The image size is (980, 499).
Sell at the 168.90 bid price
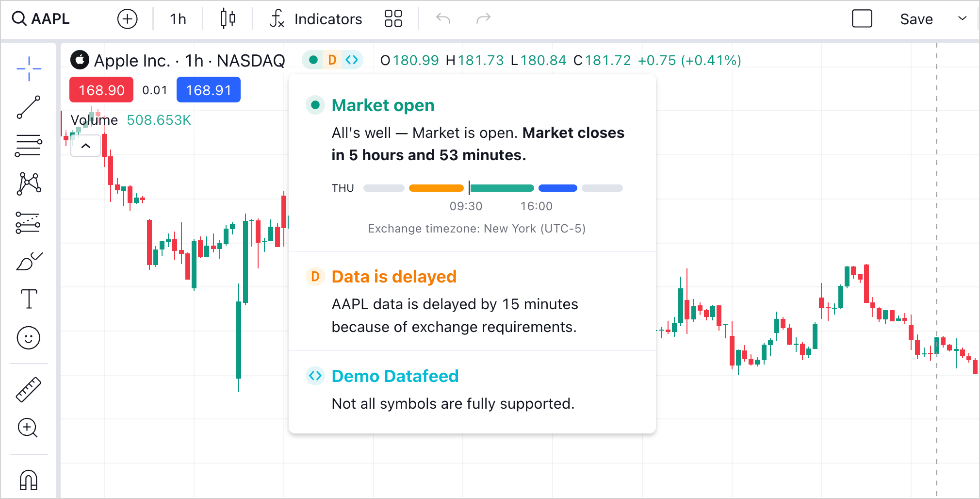tap(101, 89)
